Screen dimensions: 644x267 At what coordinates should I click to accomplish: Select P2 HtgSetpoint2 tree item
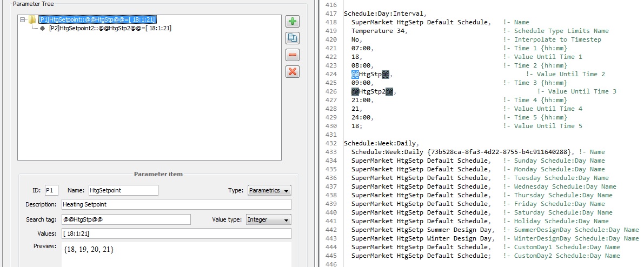(110, 28)
